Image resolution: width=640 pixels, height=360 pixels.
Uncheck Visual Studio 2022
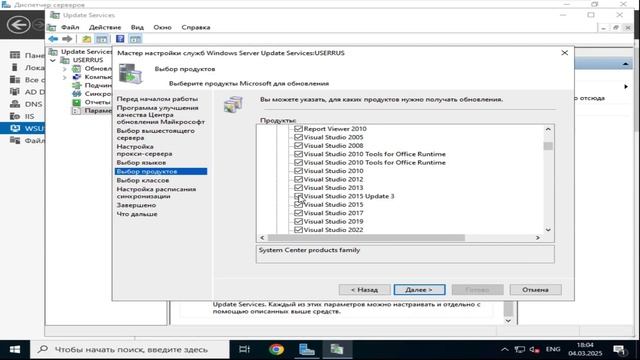pos(298,229)
